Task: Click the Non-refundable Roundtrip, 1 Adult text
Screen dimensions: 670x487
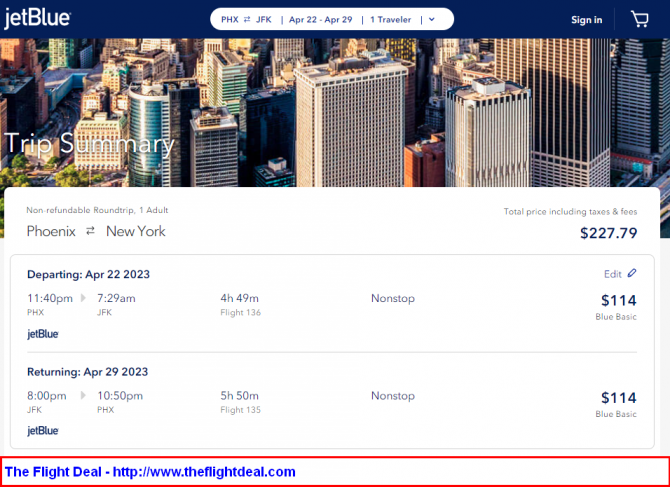Action: [x=97, y=210]
